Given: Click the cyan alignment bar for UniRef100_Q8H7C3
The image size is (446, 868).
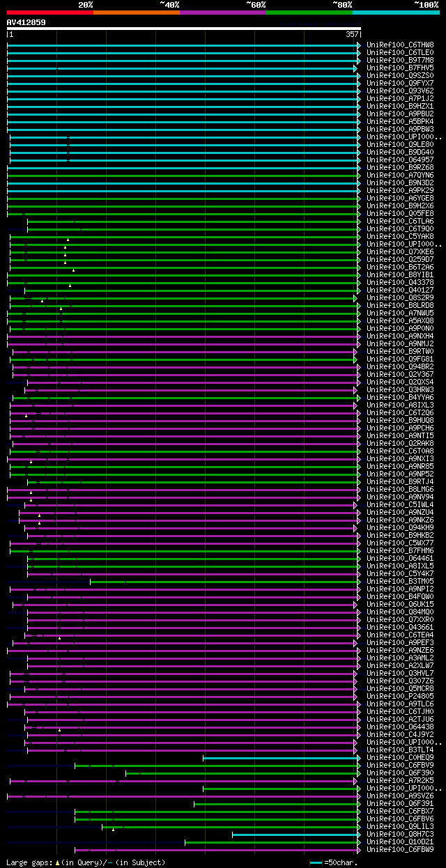Looking at the screenshot, I should [x=296, y=834].
